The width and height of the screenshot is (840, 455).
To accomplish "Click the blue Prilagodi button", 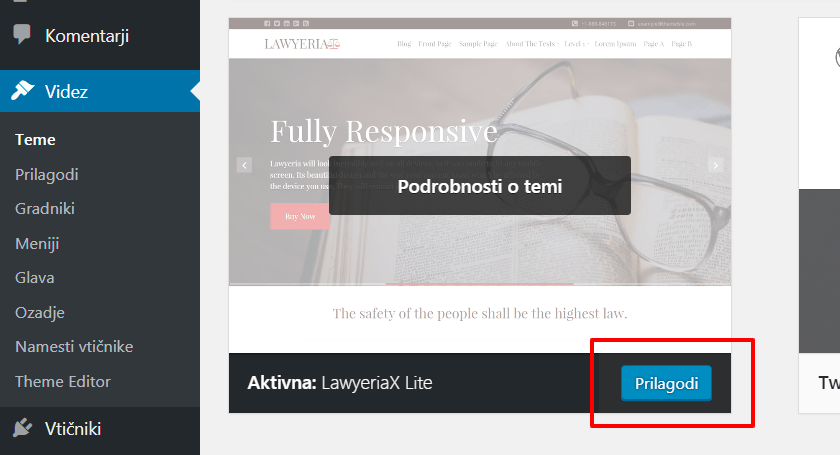I will [x=666, y=383].
